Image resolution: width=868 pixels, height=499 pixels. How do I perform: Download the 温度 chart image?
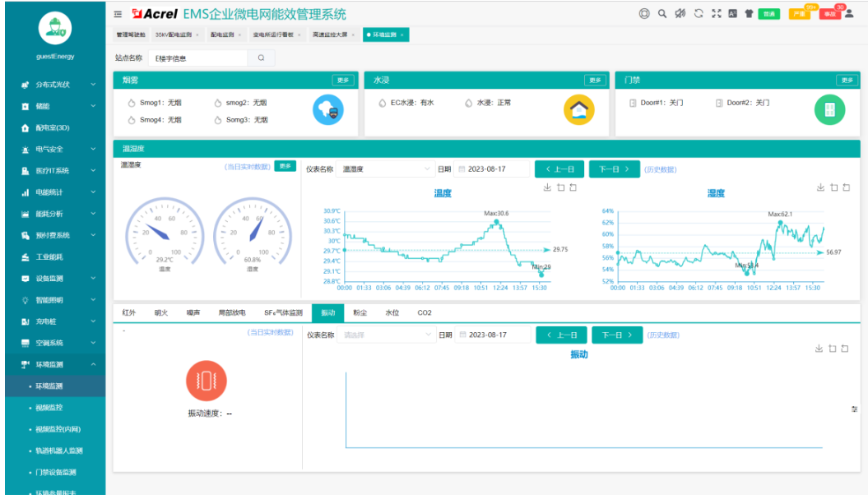click(x=547, y=187)
